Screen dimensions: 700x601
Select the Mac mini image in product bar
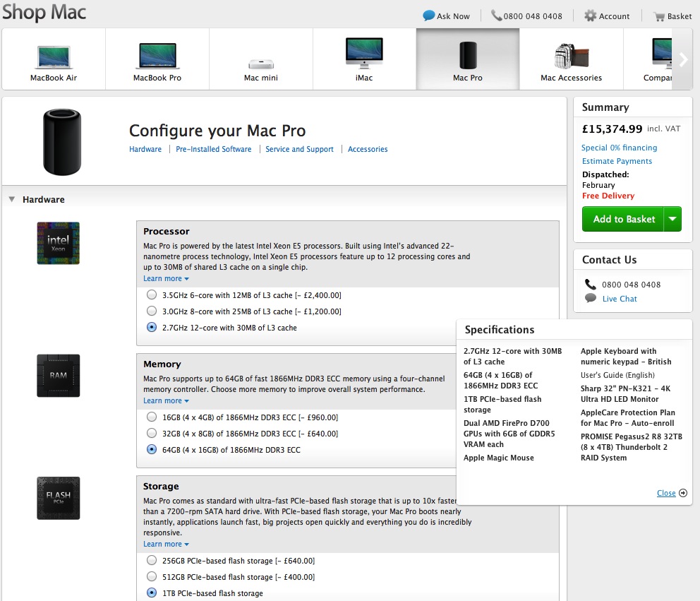(261, 64)
